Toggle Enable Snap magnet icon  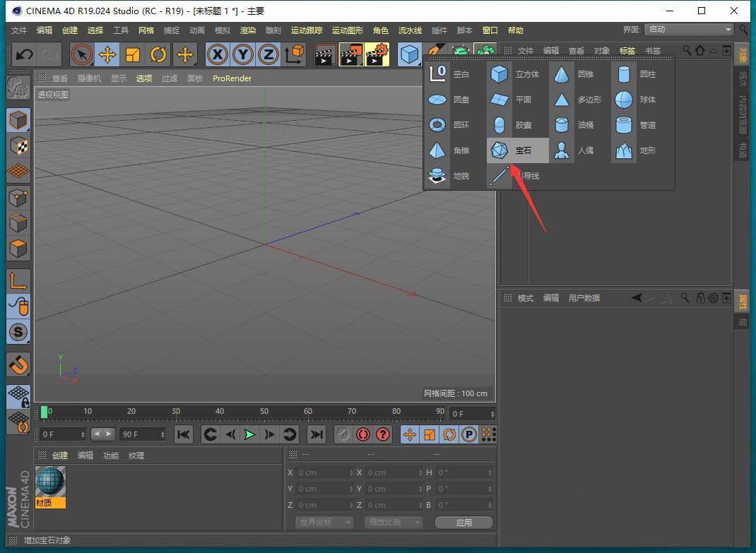click(18, 365)
